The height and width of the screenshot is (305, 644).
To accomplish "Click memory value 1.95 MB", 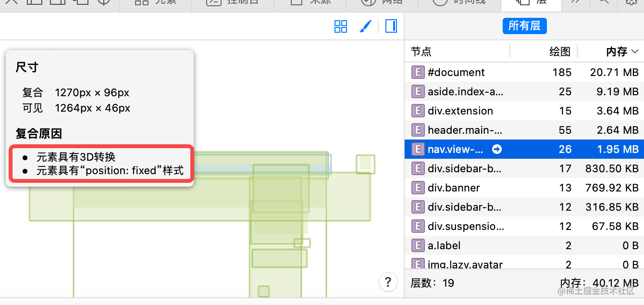I will click(x=617, y=149).
